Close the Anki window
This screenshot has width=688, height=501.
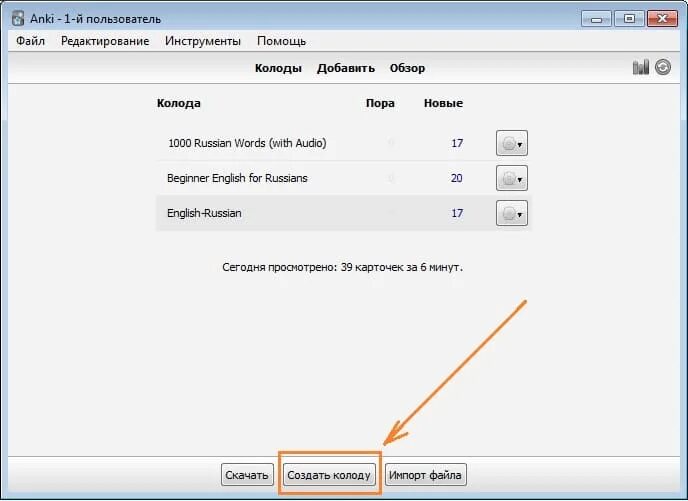click(662, 19)
